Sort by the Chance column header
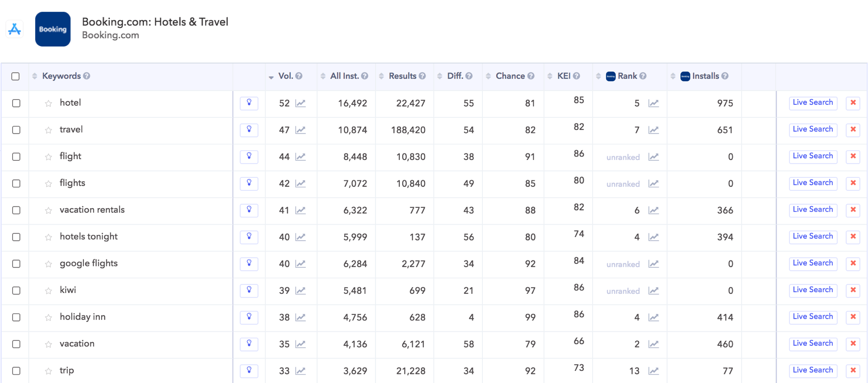The width and height of the screenshot is (868, 383). tap(510, 76)
